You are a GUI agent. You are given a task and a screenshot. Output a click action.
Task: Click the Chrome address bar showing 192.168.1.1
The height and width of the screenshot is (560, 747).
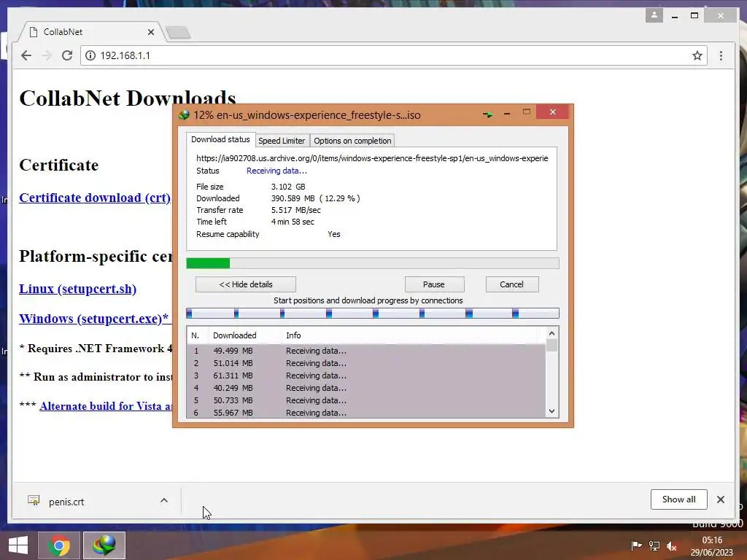coord(393,55)
